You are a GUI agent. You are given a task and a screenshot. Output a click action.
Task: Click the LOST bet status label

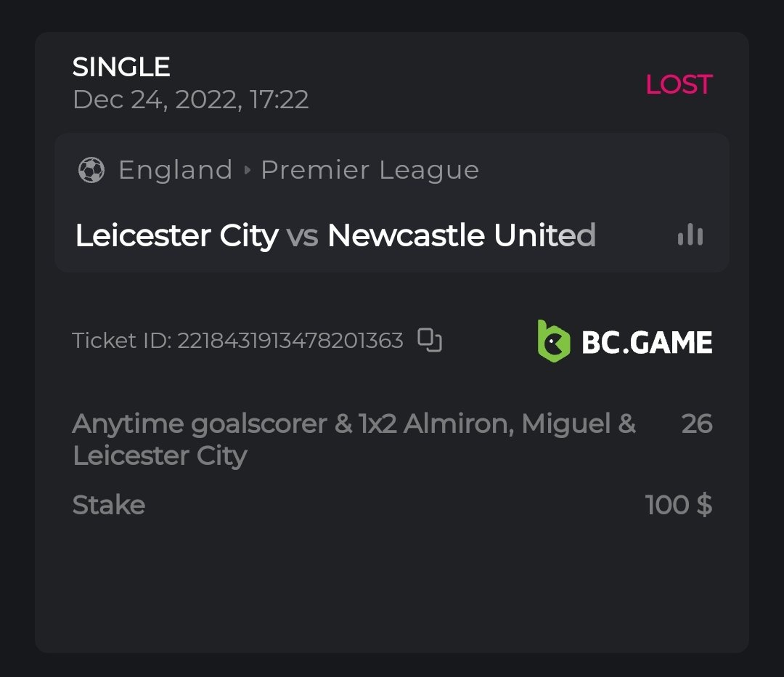679,85
